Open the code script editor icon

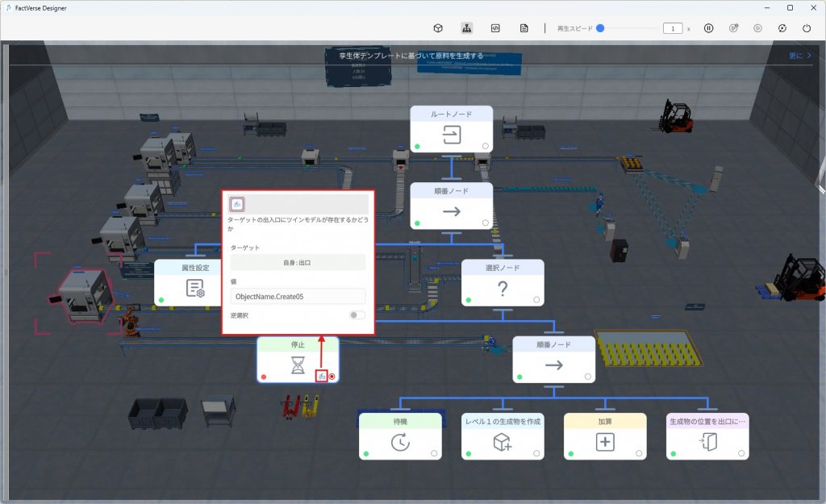[495, 28]
